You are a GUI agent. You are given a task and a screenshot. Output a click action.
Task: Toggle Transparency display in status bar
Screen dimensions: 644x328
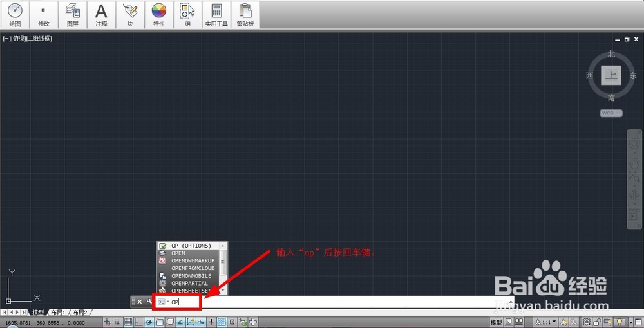[x=222, y=322]
